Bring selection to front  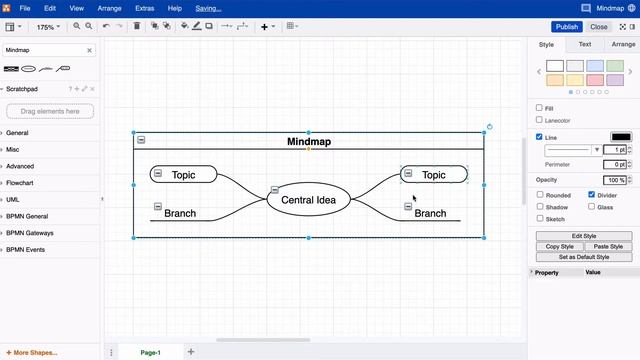[155, 26]
